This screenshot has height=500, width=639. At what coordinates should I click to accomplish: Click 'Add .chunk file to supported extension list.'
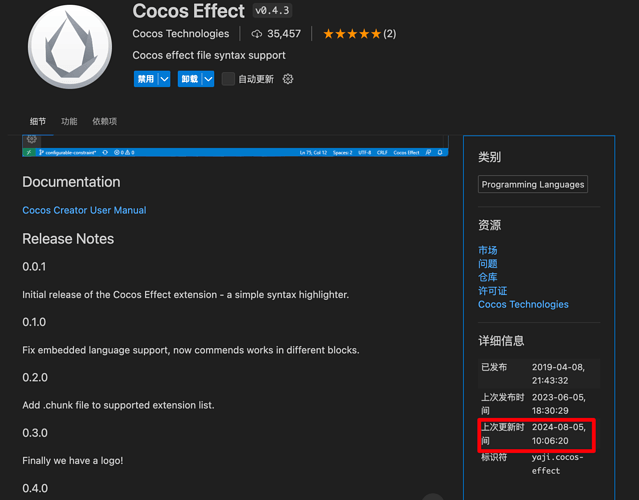tap(118, 405)
